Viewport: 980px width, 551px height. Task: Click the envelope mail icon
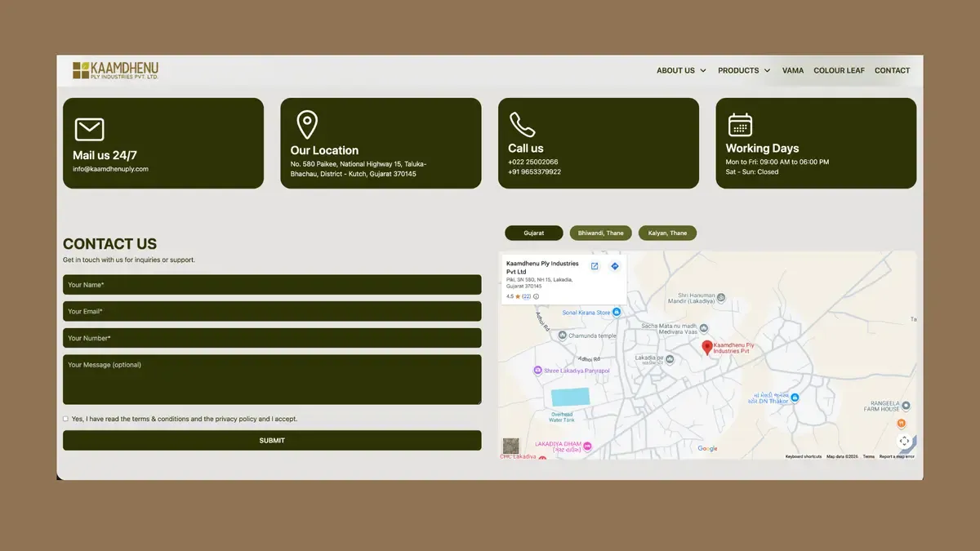[89, 130]
